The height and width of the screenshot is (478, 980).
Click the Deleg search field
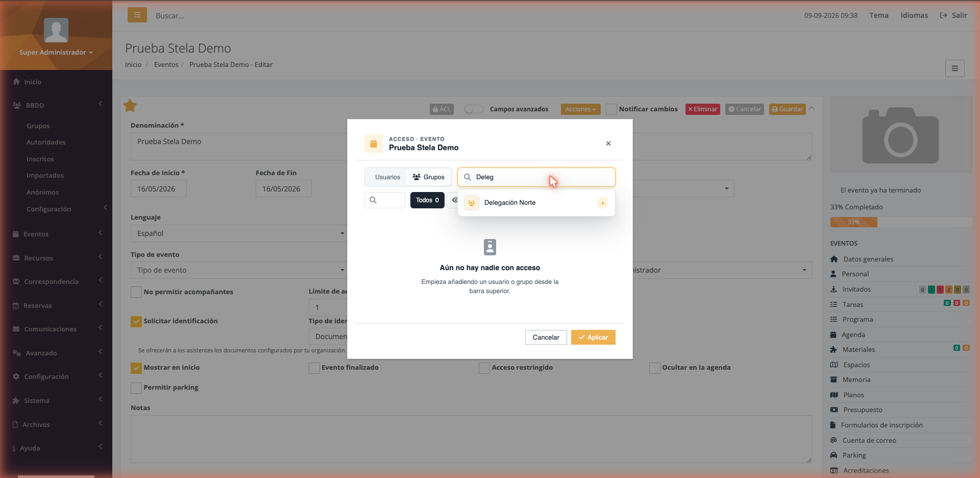click(536, 177)
